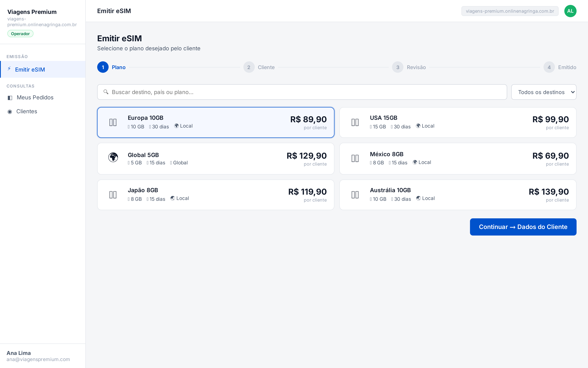Click the México 8GB flag icon
The image size is (588, 368).
pyautogui.click(x=355, y=159)
